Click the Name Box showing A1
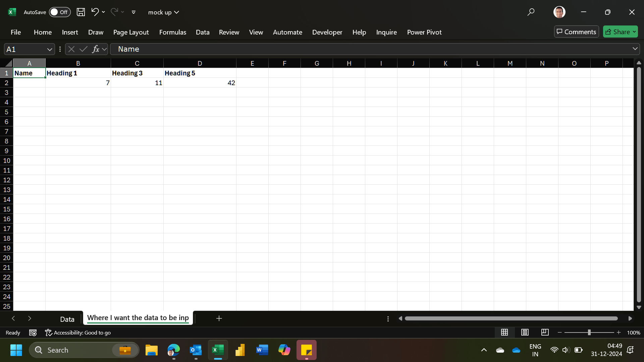Image resolution: width=644 pixels, height=362 pixels. coord(25,49)
